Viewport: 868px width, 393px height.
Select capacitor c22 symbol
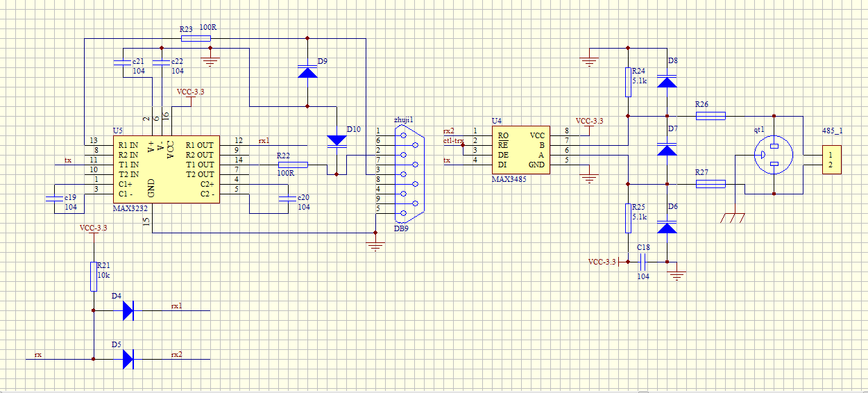[162, 62]
